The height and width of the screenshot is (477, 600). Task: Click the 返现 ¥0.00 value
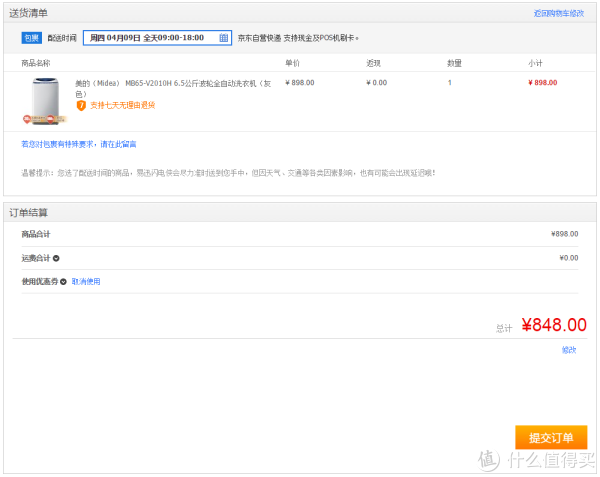click(x=377, y=83)
